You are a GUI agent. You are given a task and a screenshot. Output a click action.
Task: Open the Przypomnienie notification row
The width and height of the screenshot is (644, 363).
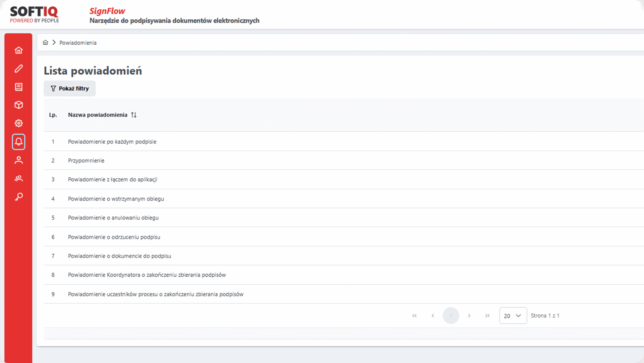(86, 161)
